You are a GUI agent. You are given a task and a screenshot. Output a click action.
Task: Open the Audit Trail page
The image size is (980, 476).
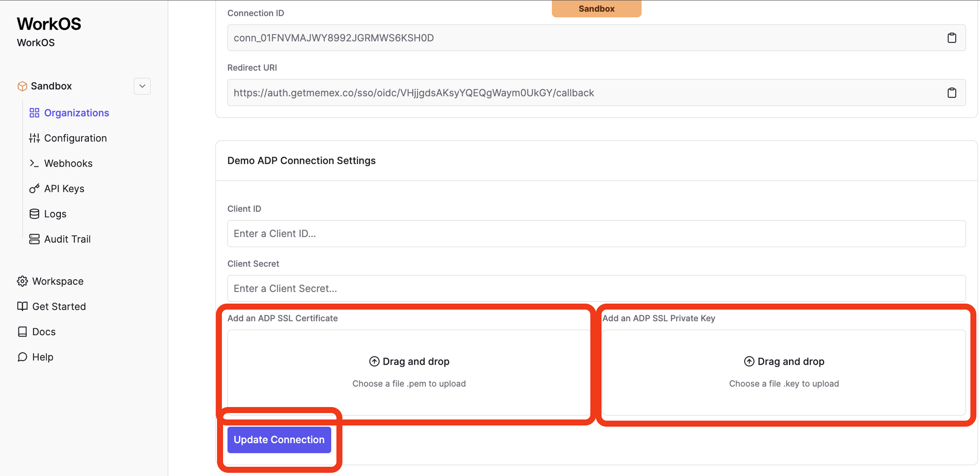coord(67,239)
